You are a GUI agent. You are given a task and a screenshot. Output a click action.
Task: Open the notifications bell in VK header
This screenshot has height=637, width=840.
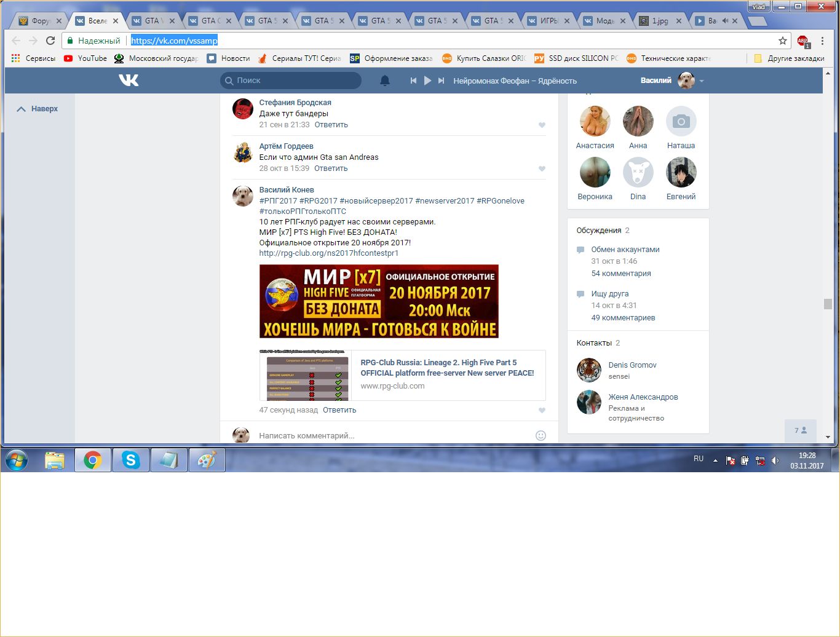point(385,81)
